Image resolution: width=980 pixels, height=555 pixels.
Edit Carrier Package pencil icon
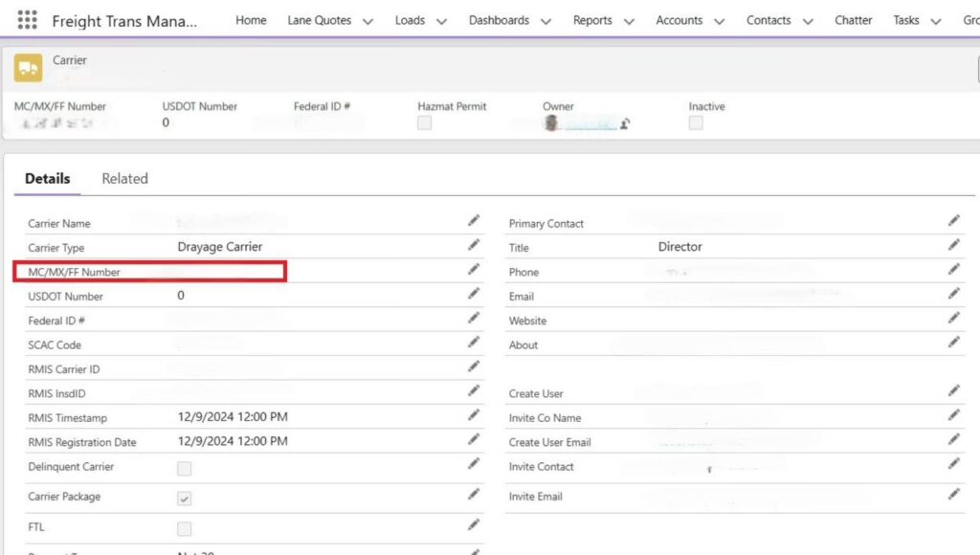coord(474,495)
